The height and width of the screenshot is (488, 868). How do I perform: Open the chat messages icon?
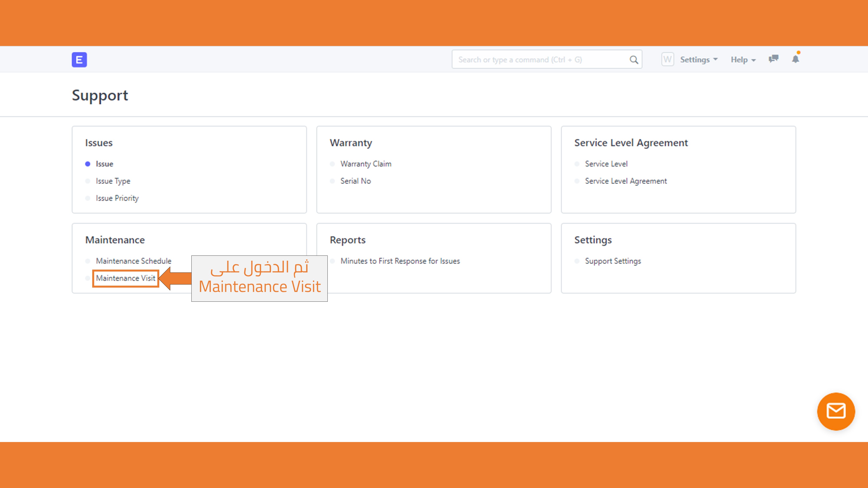[x=773, y=59]
